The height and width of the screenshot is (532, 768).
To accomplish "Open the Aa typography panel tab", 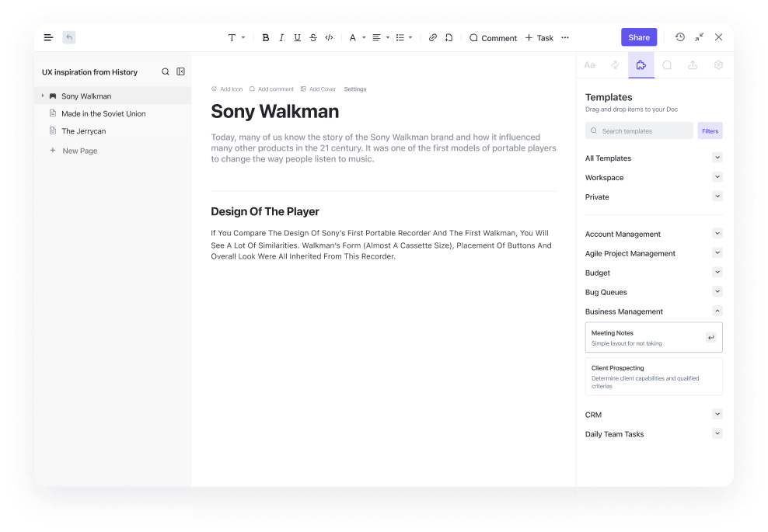I will 590,65.
